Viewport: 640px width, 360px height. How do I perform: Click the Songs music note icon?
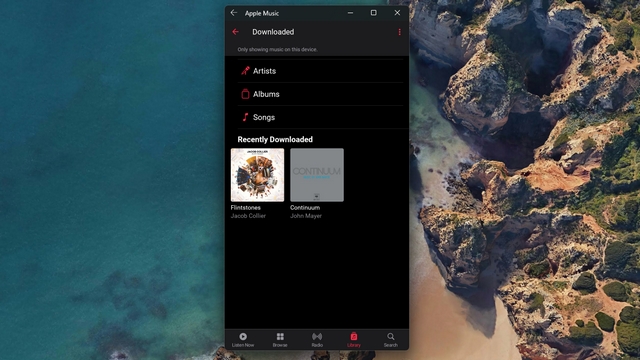pos(245,117)
